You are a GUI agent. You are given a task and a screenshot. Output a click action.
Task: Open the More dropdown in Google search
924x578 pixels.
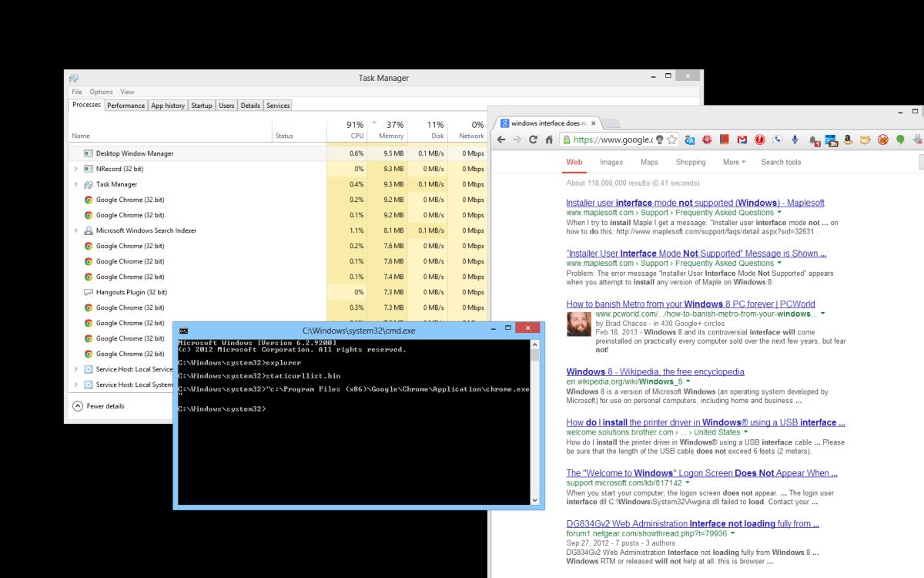(734, 162)
